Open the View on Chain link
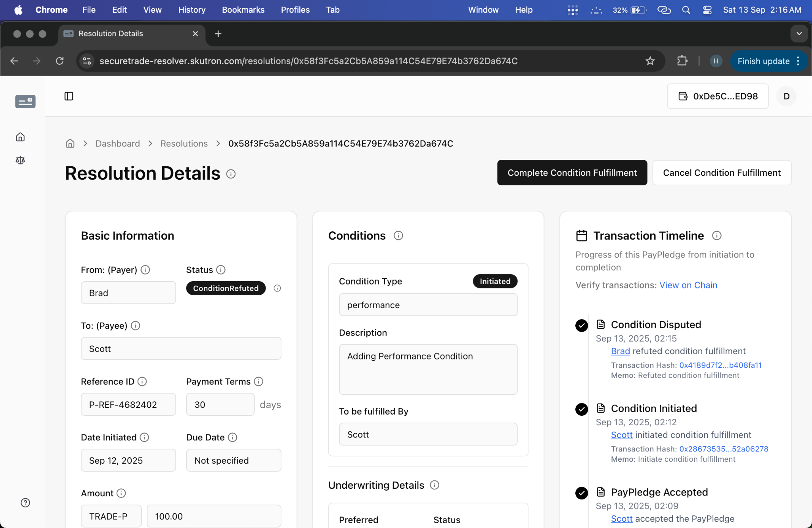Image resolution: width=812 pixels, height=528 pixels. [x=688, y=285]
